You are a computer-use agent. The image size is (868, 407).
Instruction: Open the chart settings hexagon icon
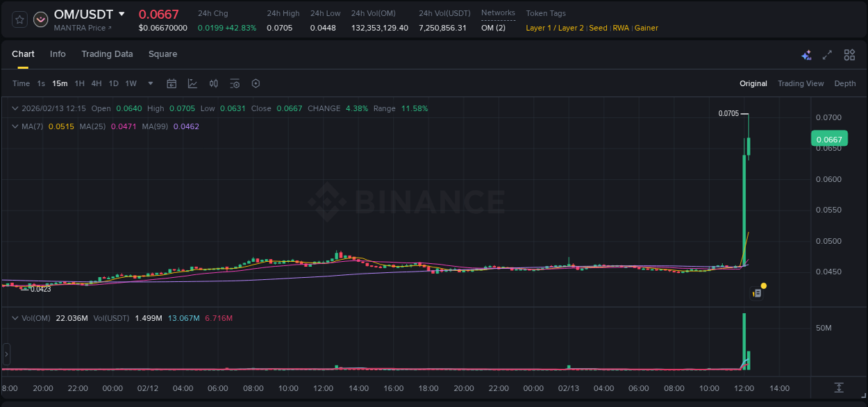point(256,83)
